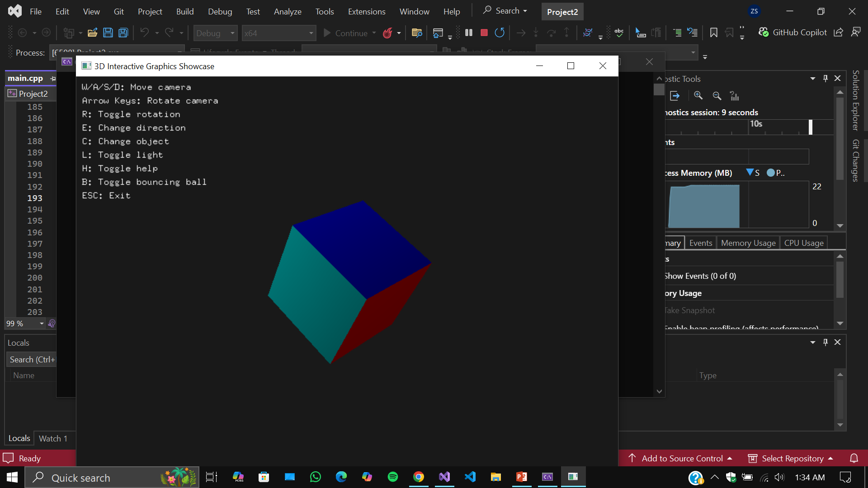This screenshot has height=488, width=868.
Task: Click Take Snapshot in Memory Usage
Action: point(690,310)
